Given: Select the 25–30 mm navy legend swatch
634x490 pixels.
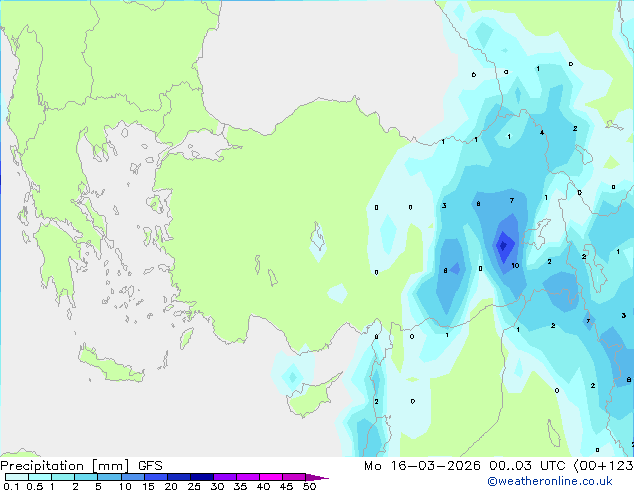Looking at the screenshot, I should pyautogui.click(x=202, y=477).
